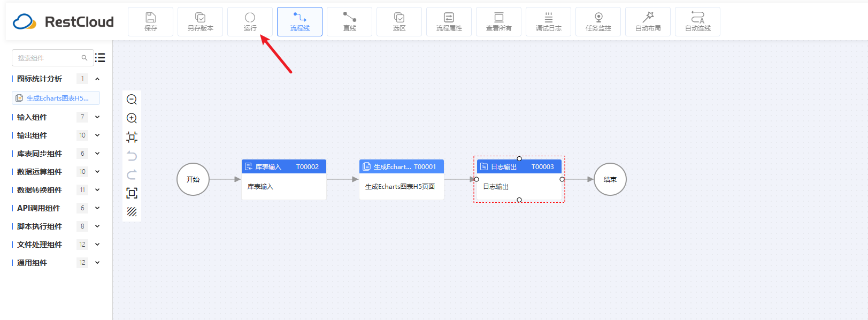The image size is (868, 320).
Task: Run the flow with the 运行 button
Action: tap(250, 21)
